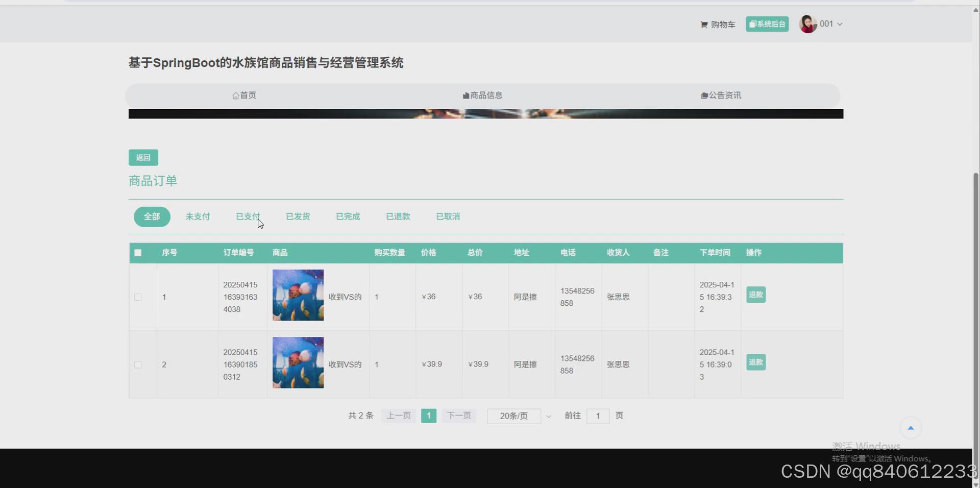Click the page vertical scrollbar thumb
Viewport: 980px width, 488px height.
coord(976,326)
